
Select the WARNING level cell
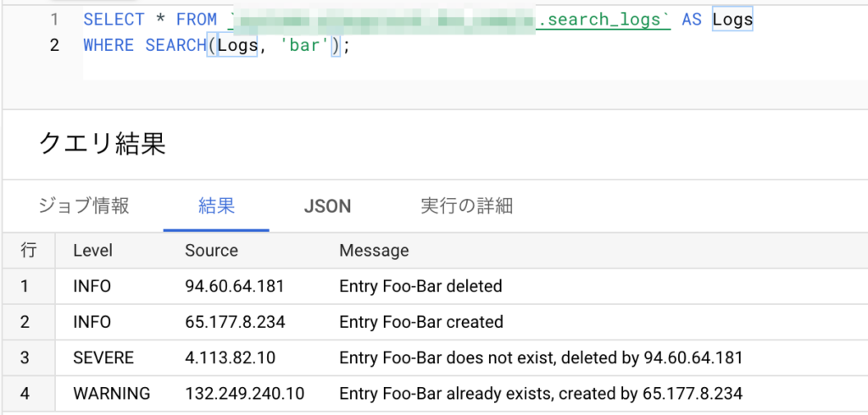tap(111, 394)
